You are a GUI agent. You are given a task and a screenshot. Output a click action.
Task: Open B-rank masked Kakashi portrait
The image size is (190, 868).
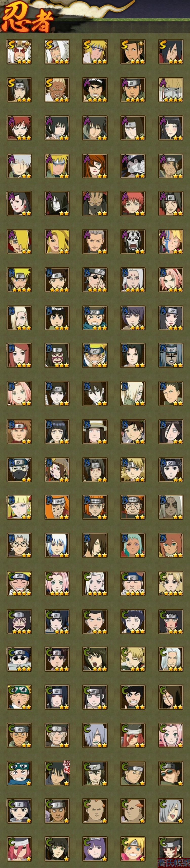(x=19, y=469)
